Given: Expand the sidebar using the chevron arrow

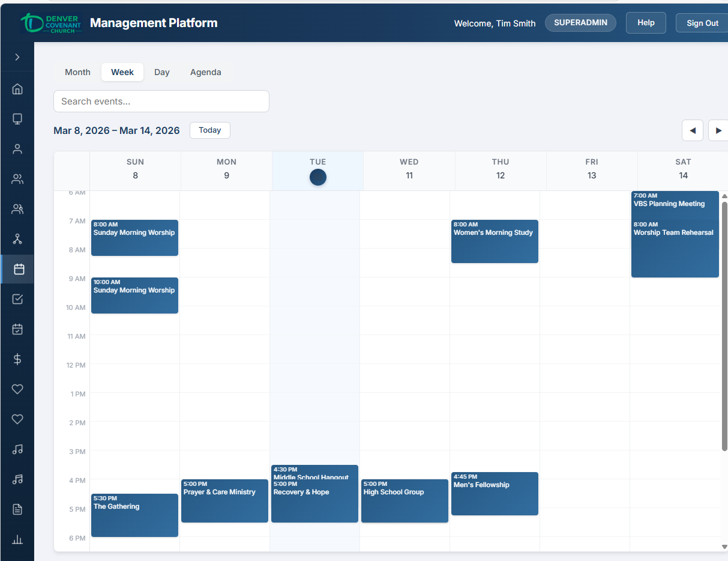Looking at the screenshot, I should click(x=17, y=56).
